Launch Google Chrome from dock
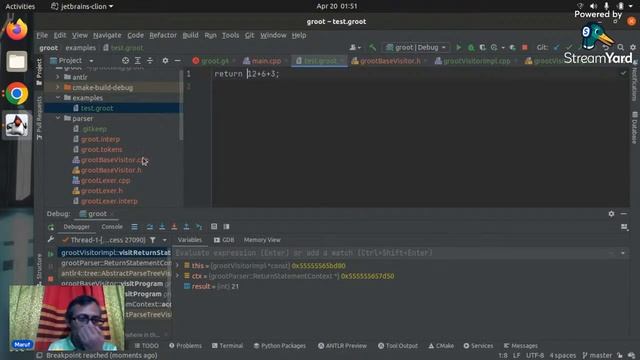This screenshot has height=360, width=640. tap(17, 93)
